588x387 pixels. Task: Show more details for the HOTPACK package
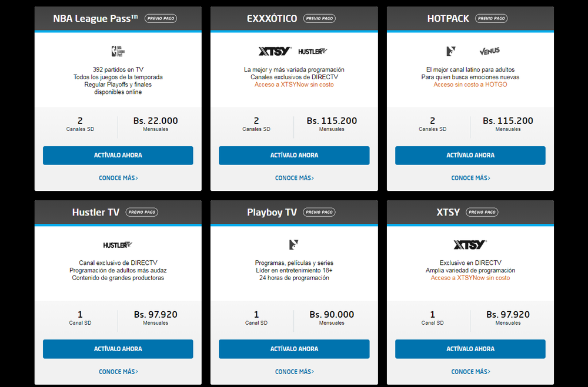pos(471,178)
